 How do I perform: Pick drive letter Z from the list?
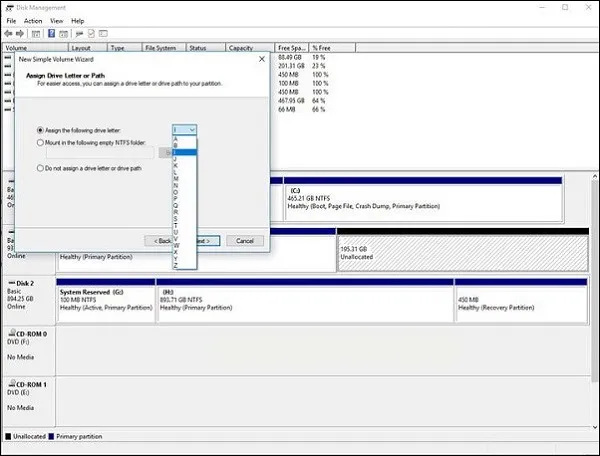(184, 265)
